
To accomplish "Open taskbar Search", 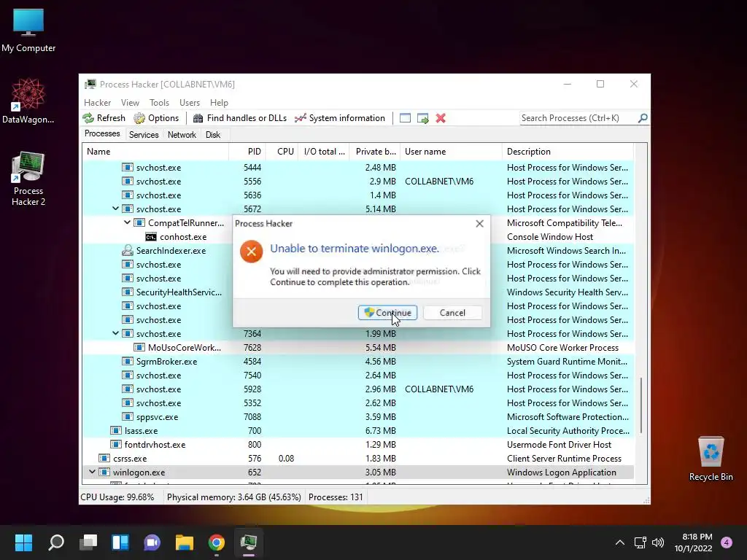I will coord(56,542).
